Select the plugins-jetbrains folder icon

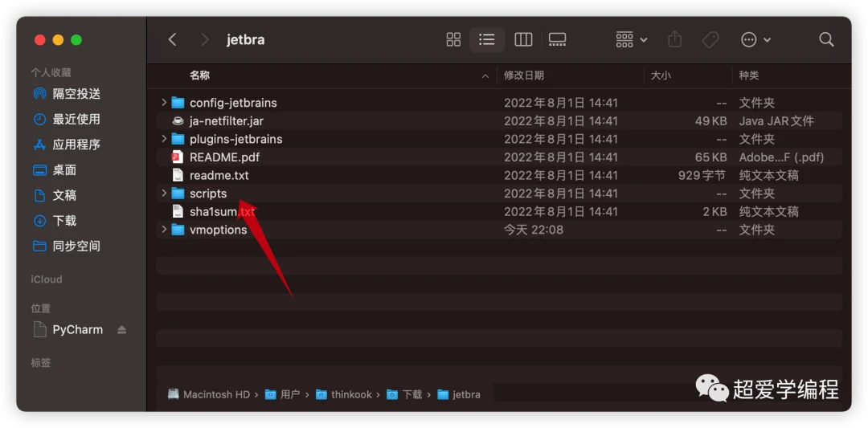pyautogui.click(x=178, y=139)
